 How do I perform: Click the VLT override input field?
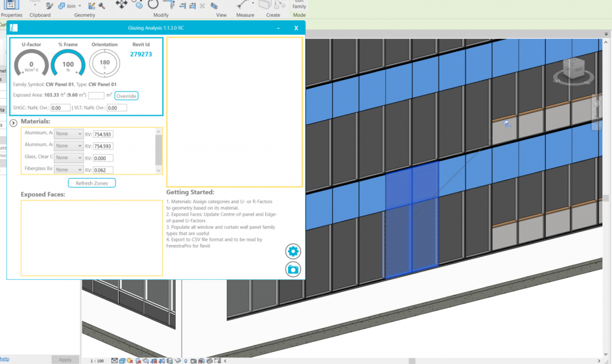pyautogui.click(x=117, y=108)
